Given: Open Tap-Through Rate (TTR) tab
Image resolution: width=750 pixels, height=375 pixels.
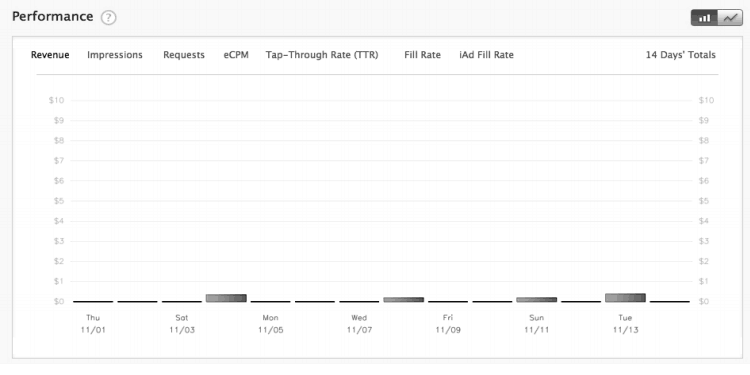Looking at the screenshot, I should pyautogui.click(x=322, y=55).
